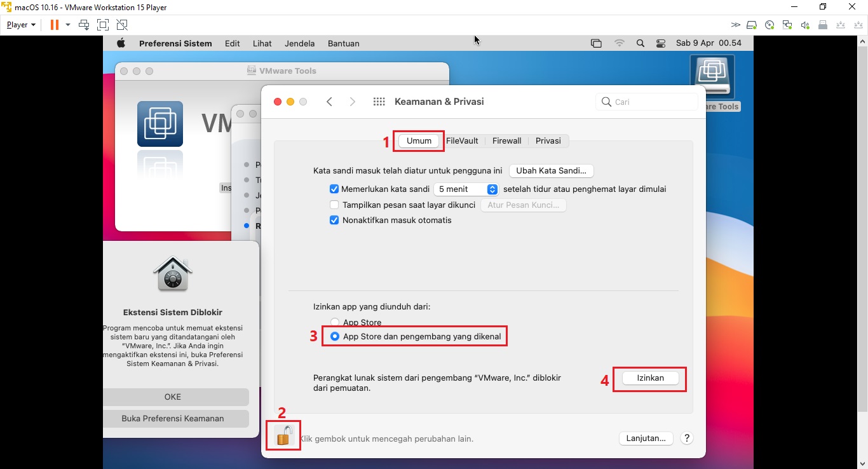Switch to the FileVault tab
Viewport: 868px width, 469px height.
[x=462, y=141]
